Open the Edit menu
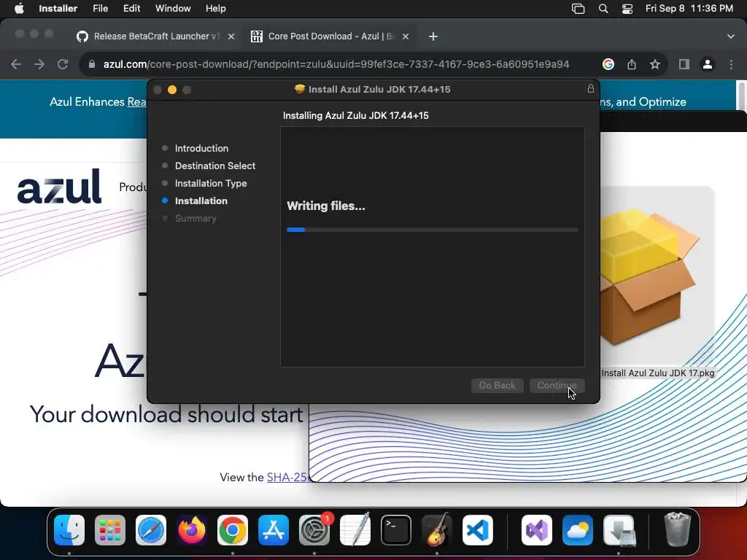 [x=131, y=9]
